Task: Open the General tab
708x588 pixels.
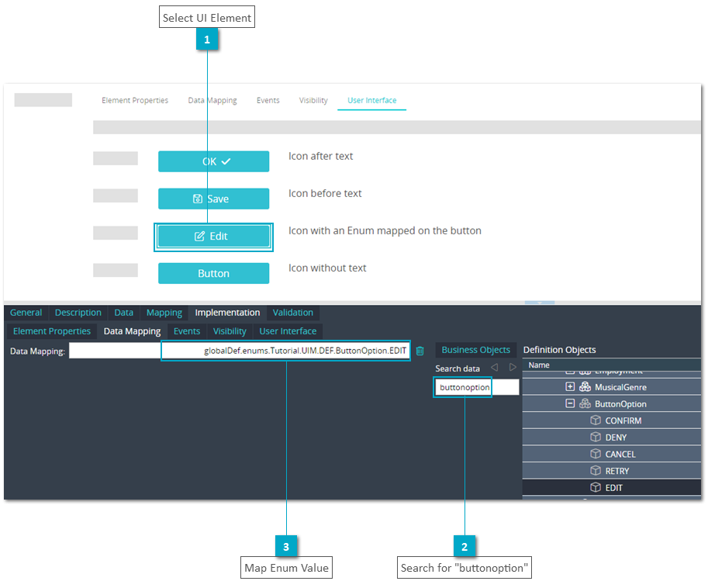Action: pyautogui.click(x=26, y=313)
